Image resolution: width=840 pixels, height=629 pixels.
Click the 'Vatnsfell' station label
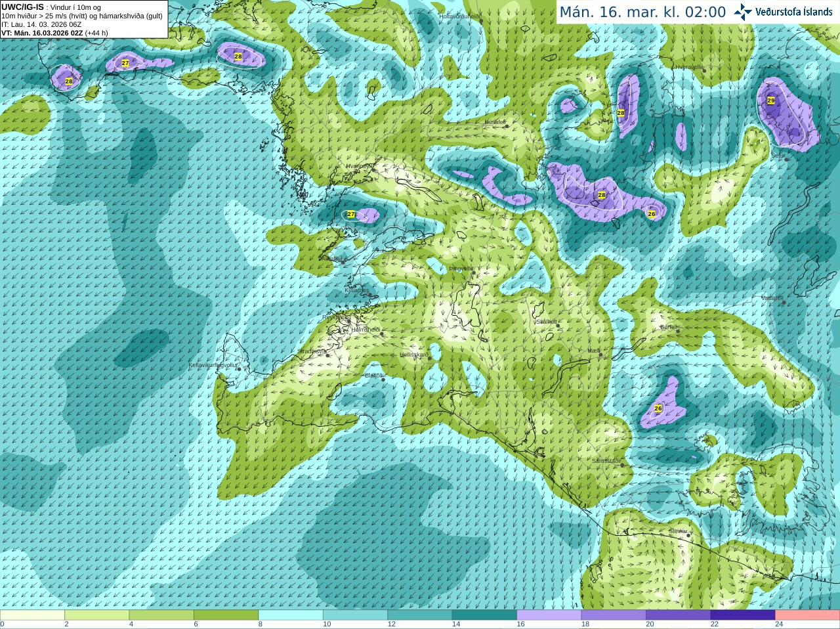pos(772,298)
